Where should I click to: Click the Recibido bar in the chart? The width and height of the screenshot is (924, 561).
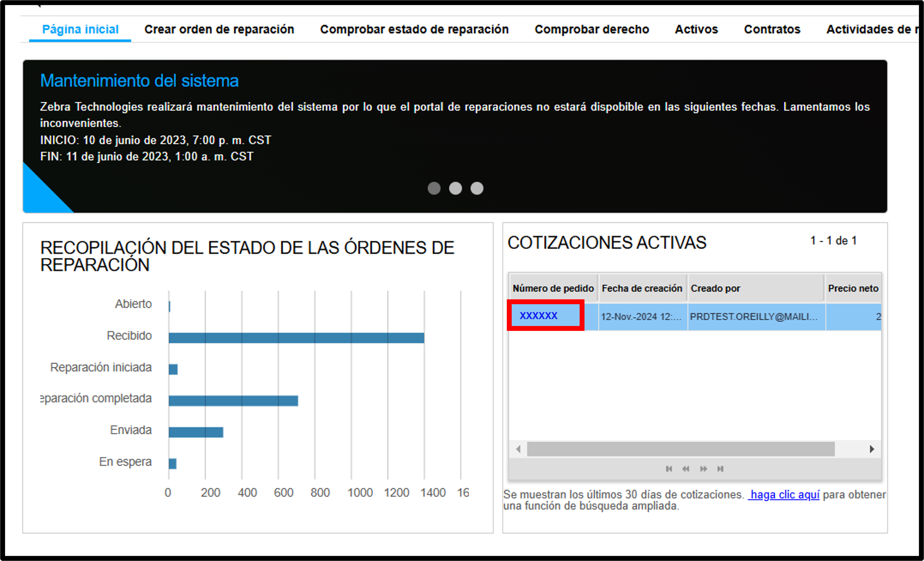(296, 338)
